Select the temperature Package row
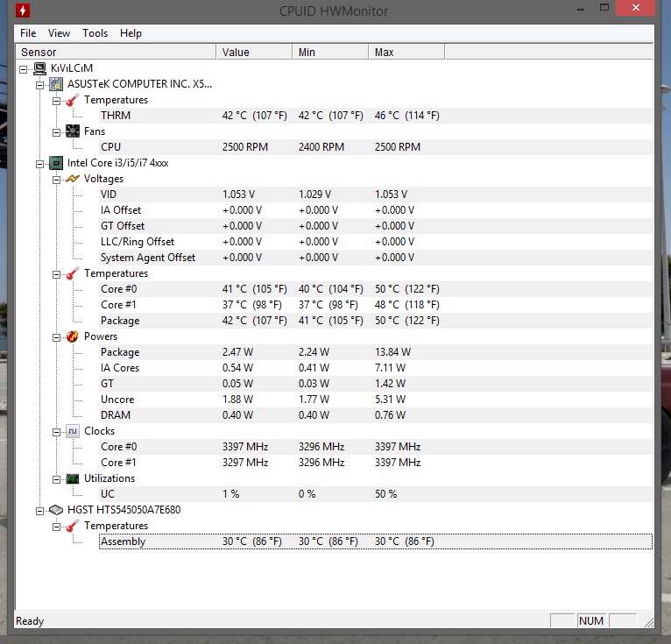The width and height of the screenshot is (671, 644). pos(376,321)
